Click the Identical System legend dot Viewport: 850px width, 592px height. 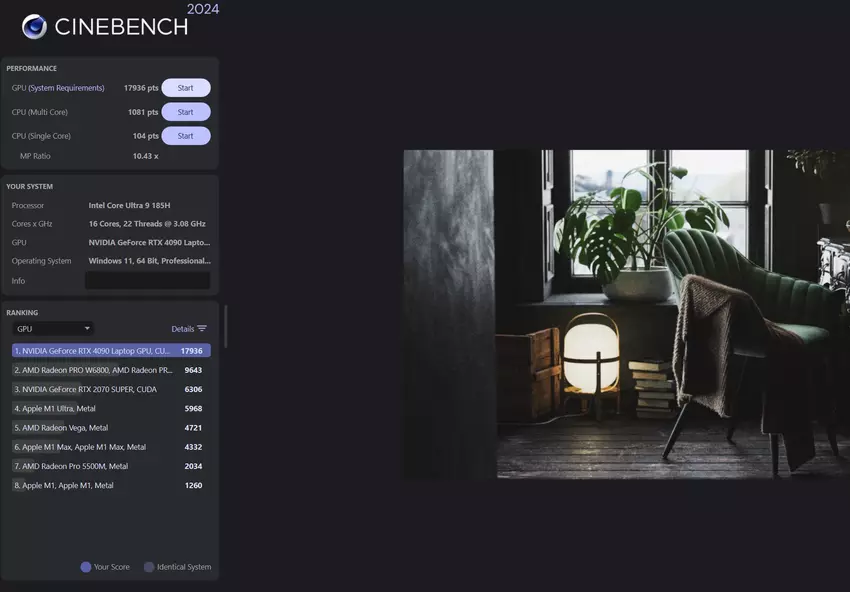[x=149, y=567]
